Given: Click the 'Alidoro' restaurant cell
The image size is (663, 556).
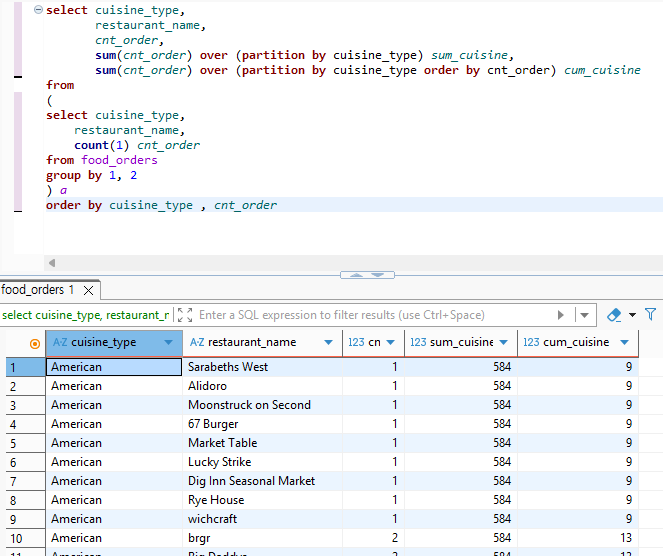Looking at the screenshot, I should (x=262, y=386).
